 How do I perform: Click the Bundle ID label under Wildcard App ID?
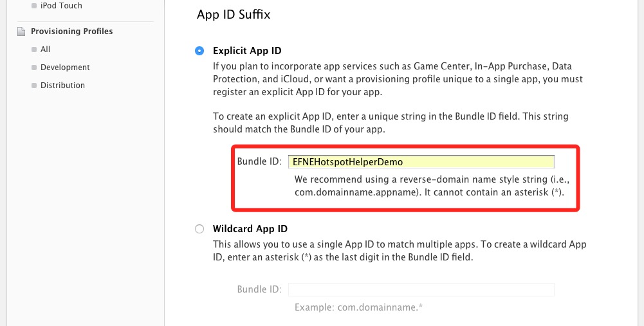259,289
